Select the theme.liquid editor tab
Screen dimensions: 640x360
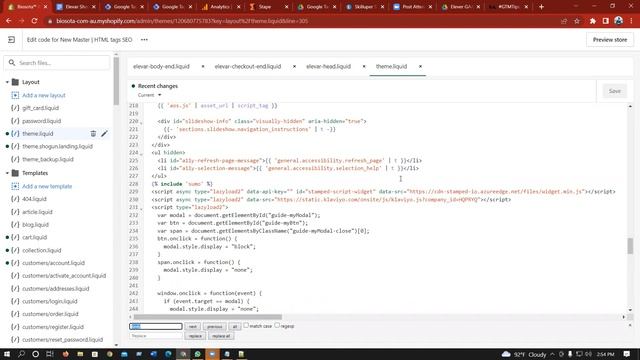[391, 66]
